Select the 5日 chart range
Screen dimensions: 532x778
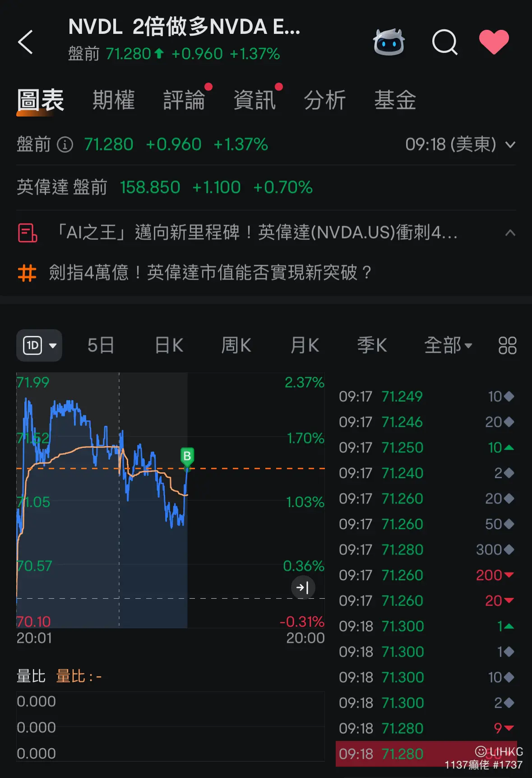(101, 345)
